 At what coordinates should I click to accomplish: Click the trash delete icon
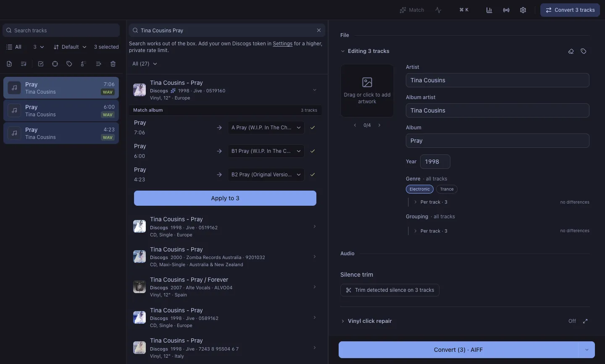tap(113, 64)
